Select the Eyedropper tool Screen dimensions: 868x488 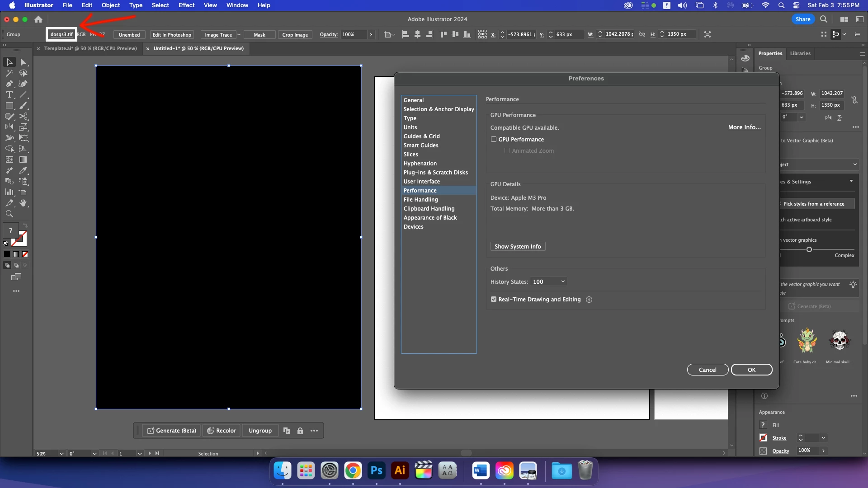tap(24, 171)
